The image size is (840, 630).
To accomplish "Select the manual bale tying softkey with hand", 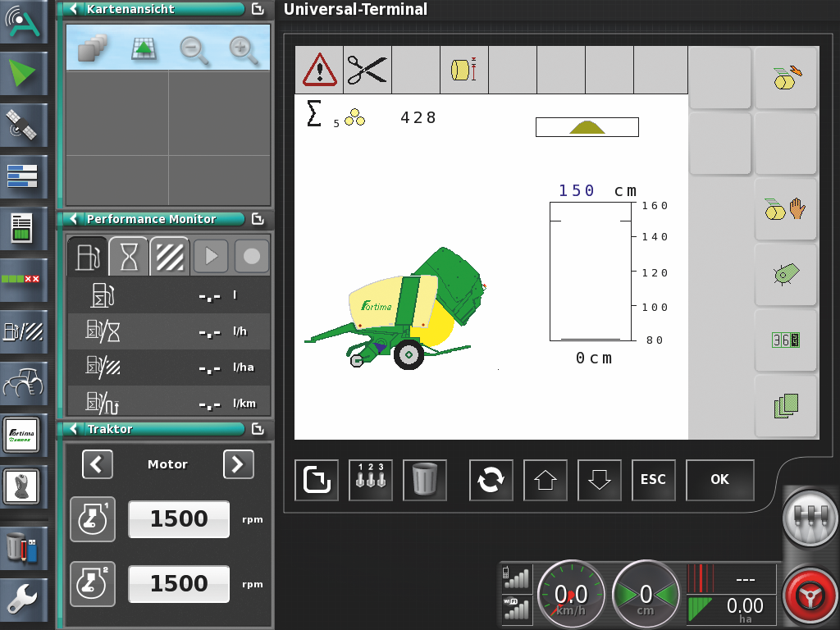I will pyautogui.click(x=785, y=210).
